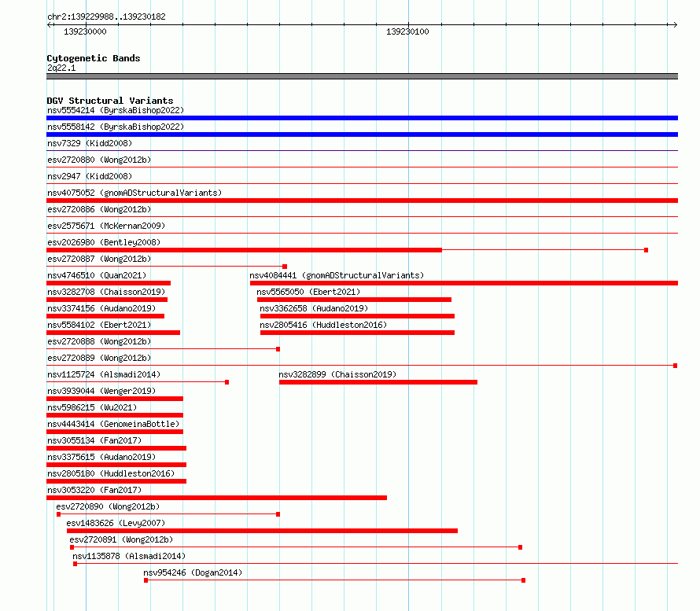Screen dimensions: 700x611
Task: Click esv2026980 (Bentley2008) label
Action: tap(104, 242)
